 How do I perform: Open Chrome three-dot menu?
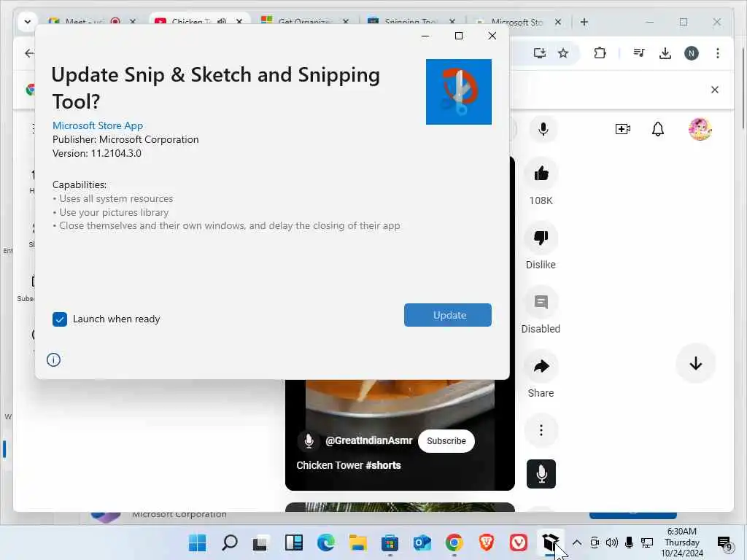718,52
